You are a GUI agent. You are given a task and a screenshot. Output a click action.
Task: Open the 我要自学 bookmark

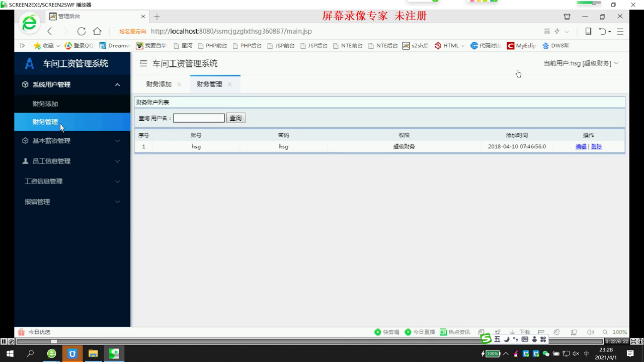click(x=151, y=46)
